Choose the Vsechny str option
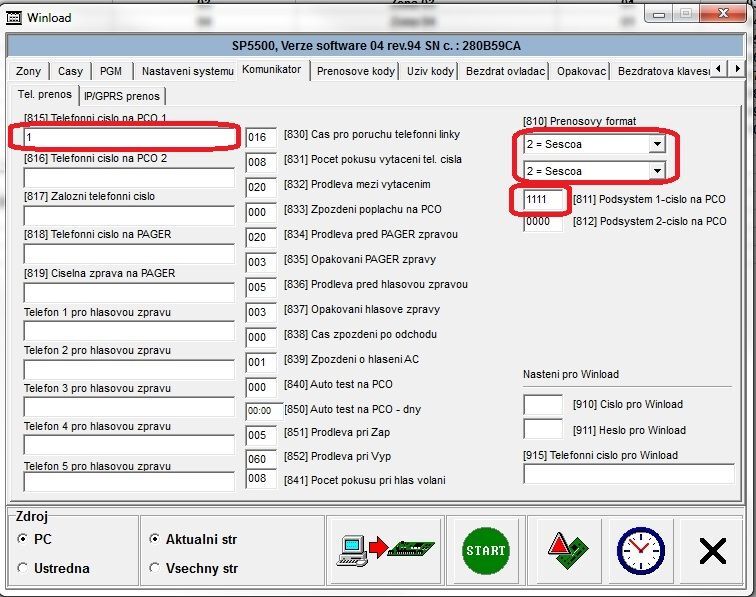Screen dimensions: 756x597 [154, 568]
